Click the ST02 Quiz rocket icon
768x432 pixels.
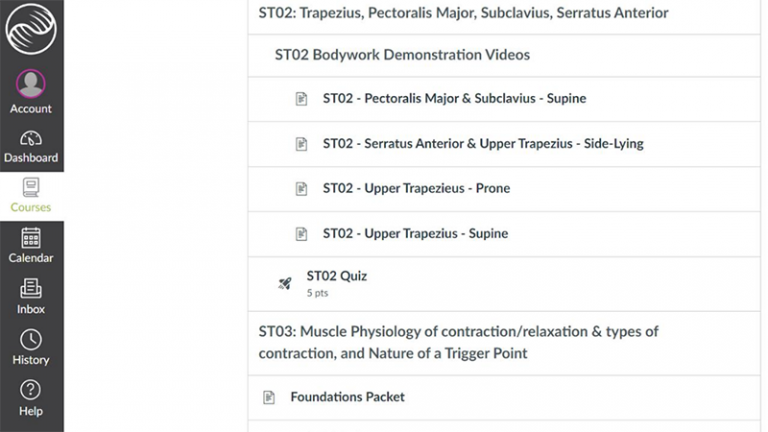click(284, 283)
